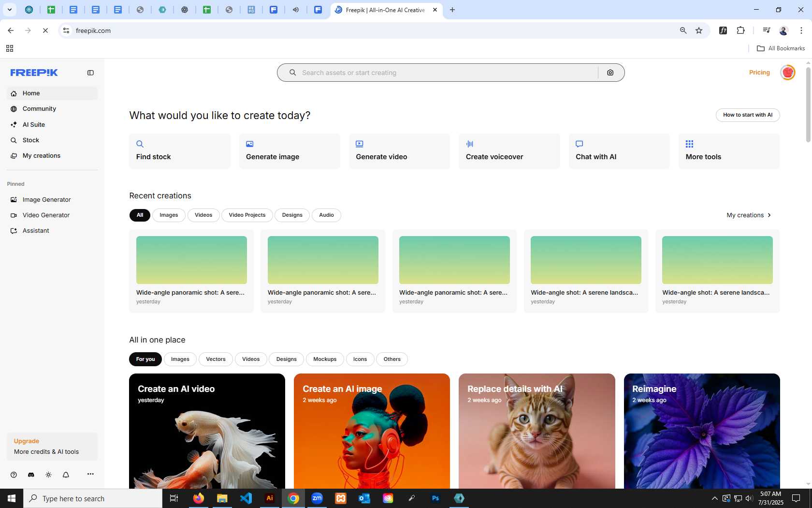The image size is (812, 508).
Task: Open the More tools card
Action: 729,151
